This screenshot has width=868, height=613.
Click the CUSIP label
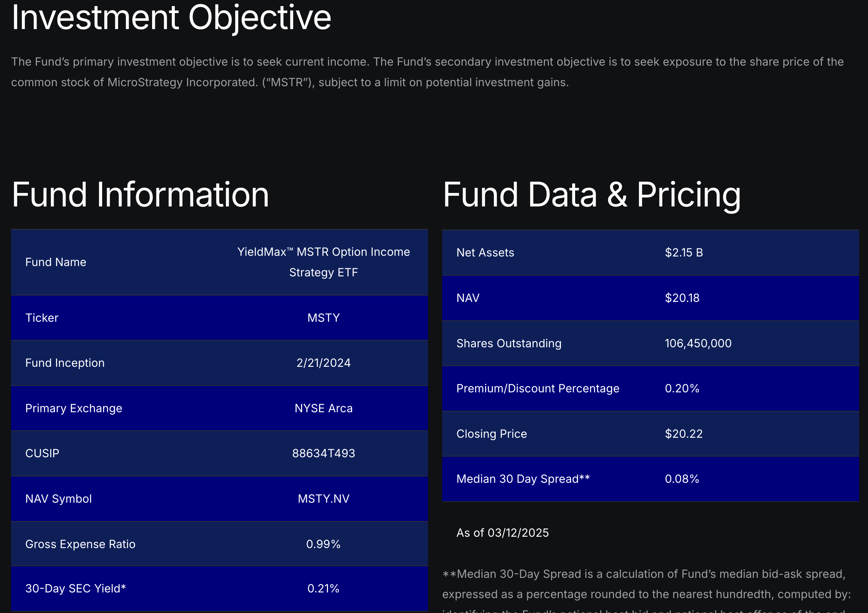coord(42,453)
